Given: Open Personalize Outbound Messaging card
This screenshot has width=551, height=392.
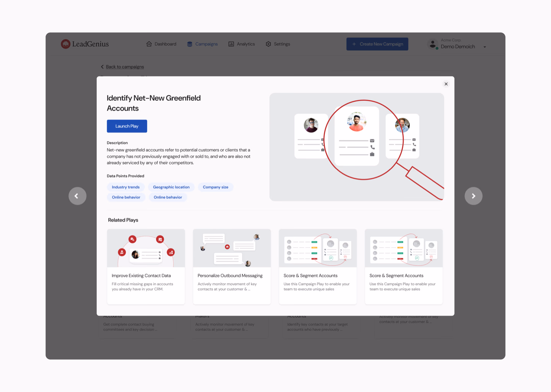Looking at the screenshot, I should click(x=232, y=266).
